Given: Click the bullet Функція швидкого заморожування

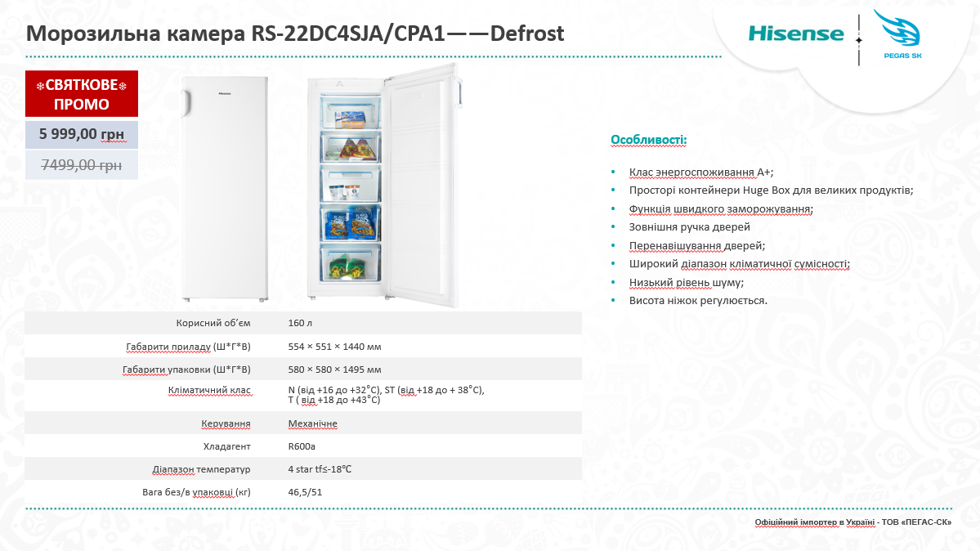Looking at the screenshot, I should (721, 209).
